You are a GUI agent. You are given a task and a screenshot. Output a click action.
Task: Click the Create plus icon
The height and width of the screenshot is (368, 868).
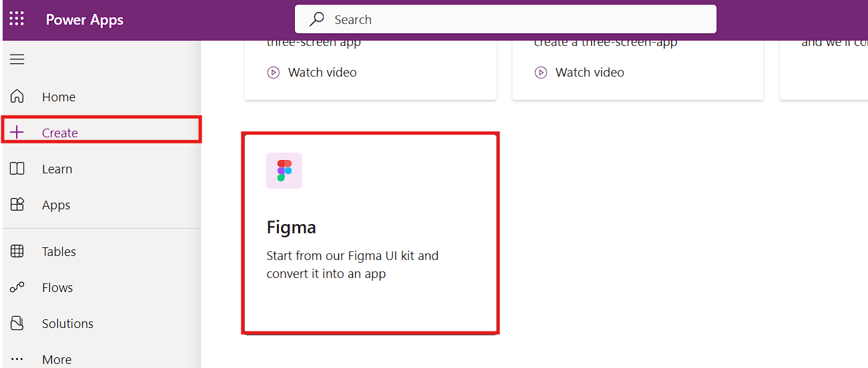tap(17, 133)
